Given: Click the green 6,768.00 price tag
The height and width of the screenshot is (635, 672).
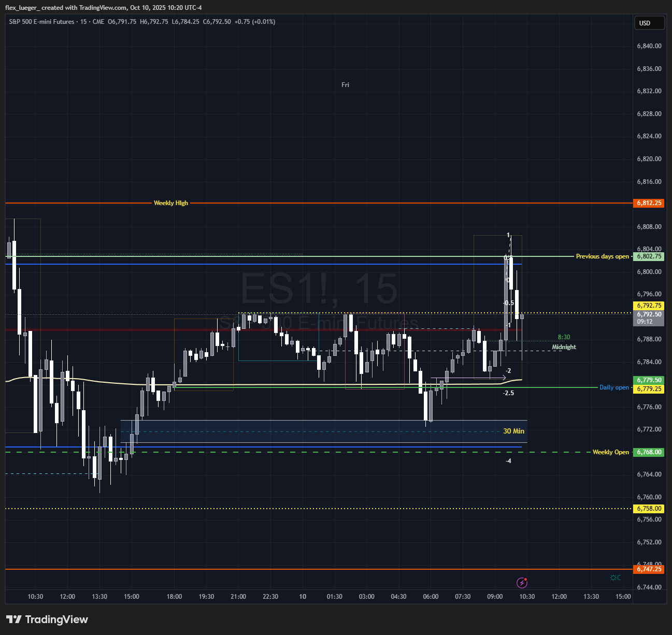Looking at the screenshot, I should [649, 452].
